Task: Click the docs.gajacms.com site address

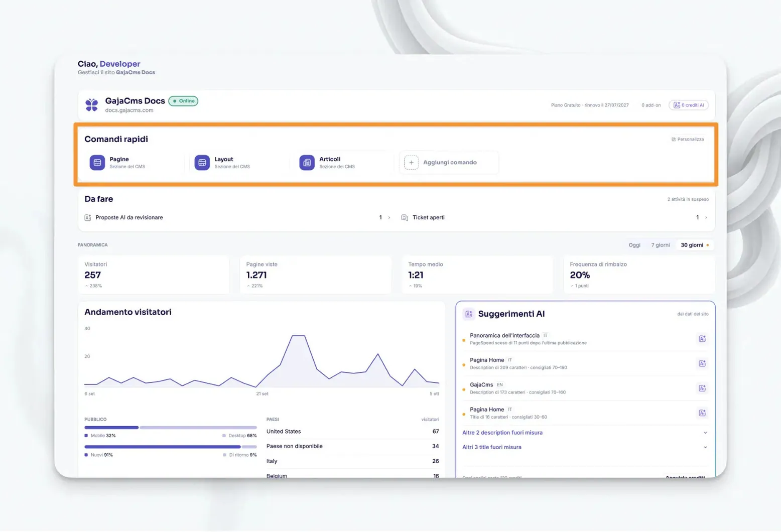Action: (129, 110)
